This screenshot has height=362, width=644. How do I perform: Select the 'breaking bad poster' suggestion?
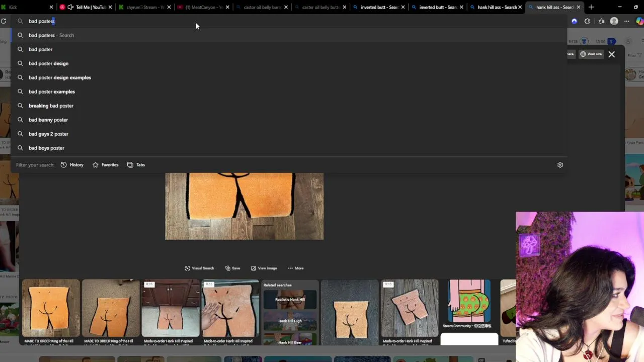tap(289, 106)
